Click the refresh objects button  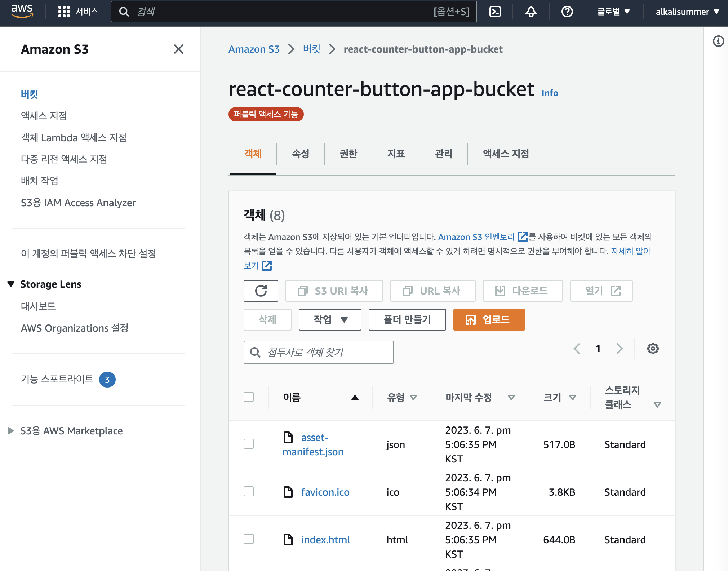(x=261, y=291)
